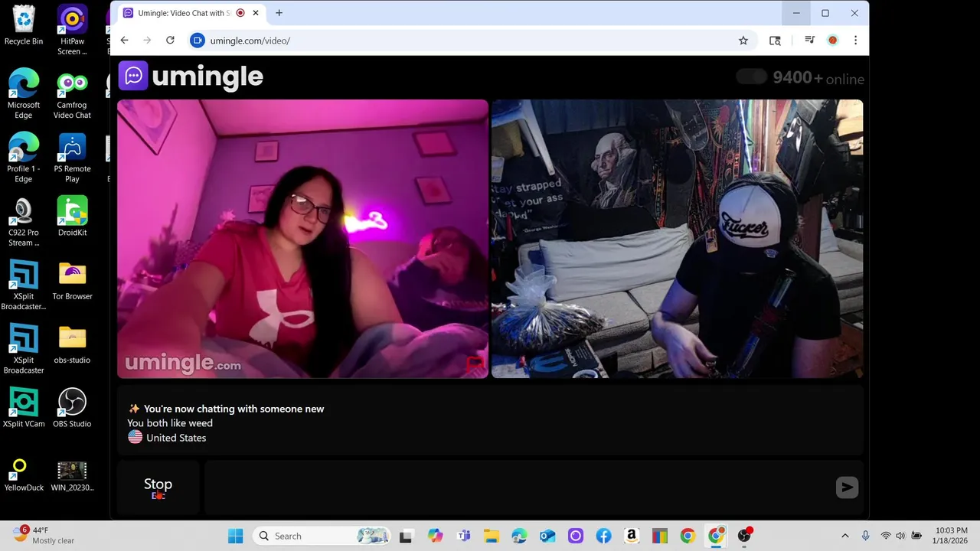Image resolution: width=980 pixels, height=551 pixels.
Task: Open the Chrome profile avatar
Action: click(x=833, y=41)
